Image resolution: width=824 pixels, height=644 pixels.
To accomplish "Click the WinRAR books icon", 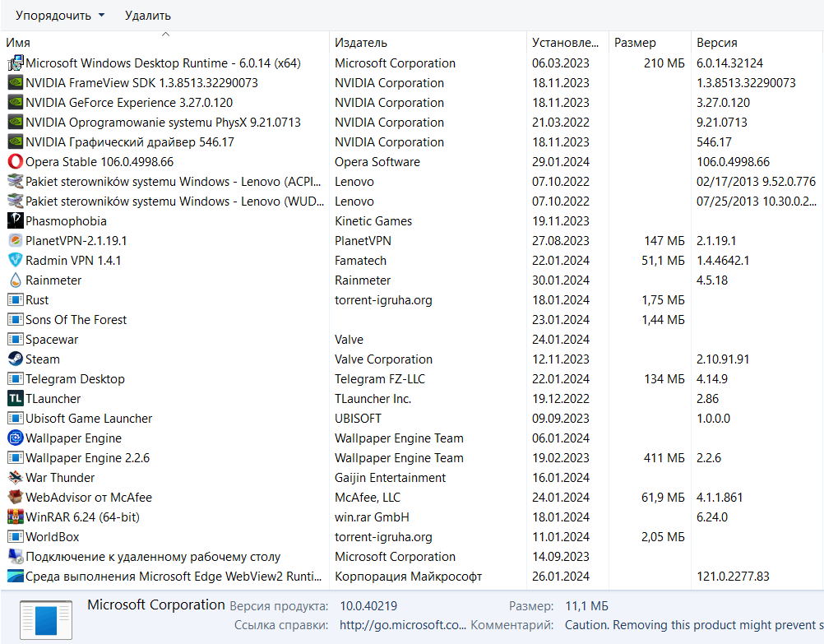I will [16, 517].
